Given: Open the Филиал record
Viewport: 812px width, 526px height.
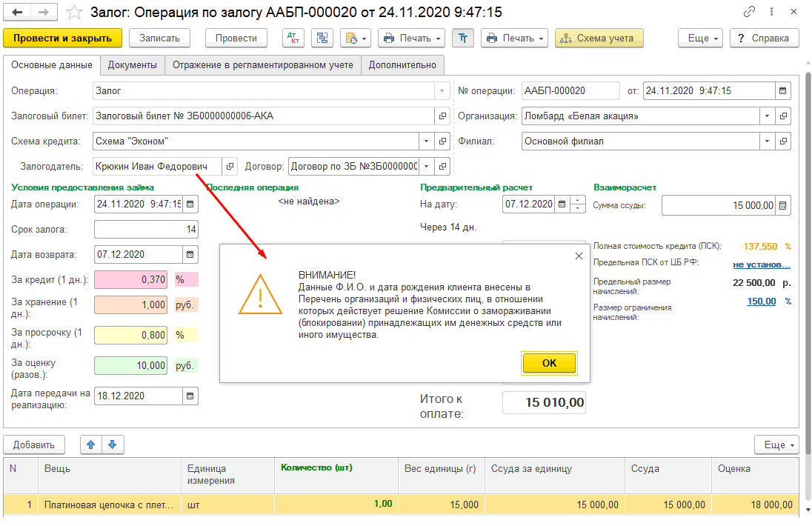Looking at the screenshot, I should (x=784, y=141).
